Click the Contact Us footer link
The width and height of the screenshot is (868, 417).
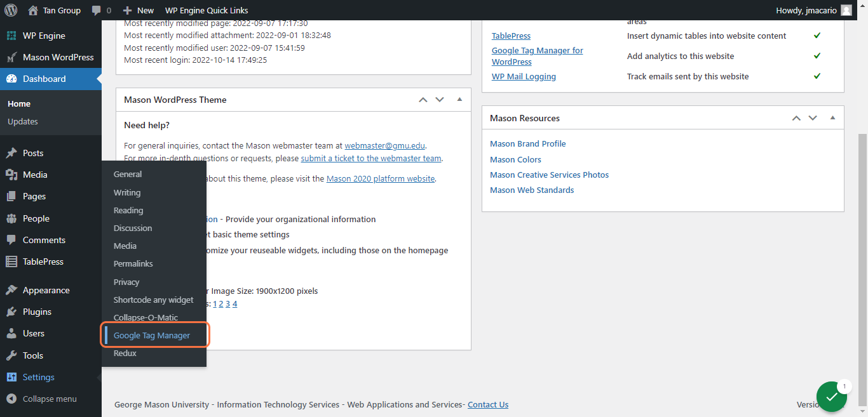(488, 404)
